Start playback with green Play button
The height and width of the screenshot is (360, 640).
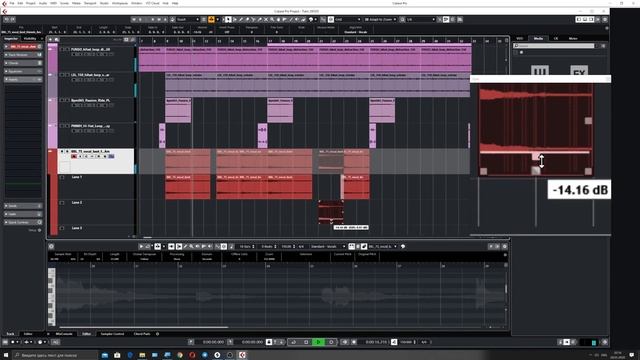point(318,342)
